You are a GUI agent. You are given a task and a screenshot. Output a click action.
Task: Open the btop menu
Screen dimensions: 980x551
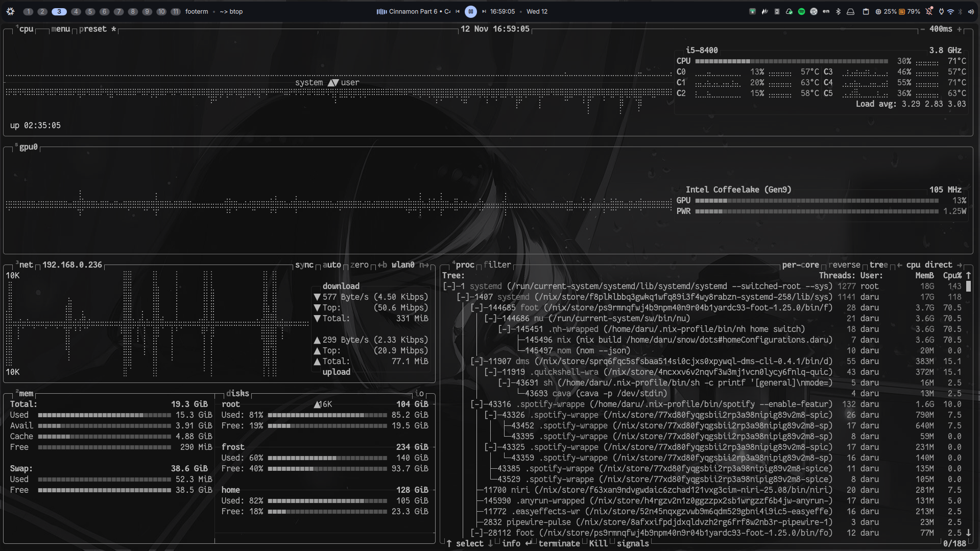(60, 29)
